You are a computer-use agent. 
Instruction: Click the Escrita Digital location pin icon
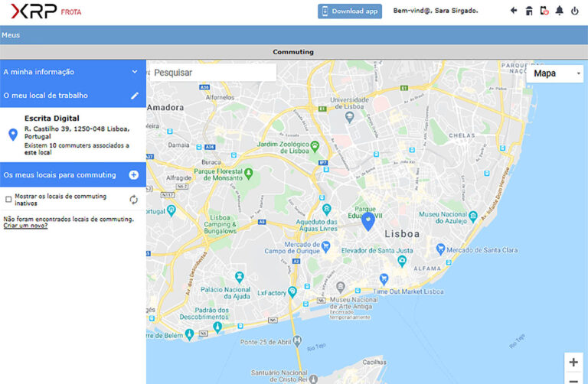pos(13,135)
